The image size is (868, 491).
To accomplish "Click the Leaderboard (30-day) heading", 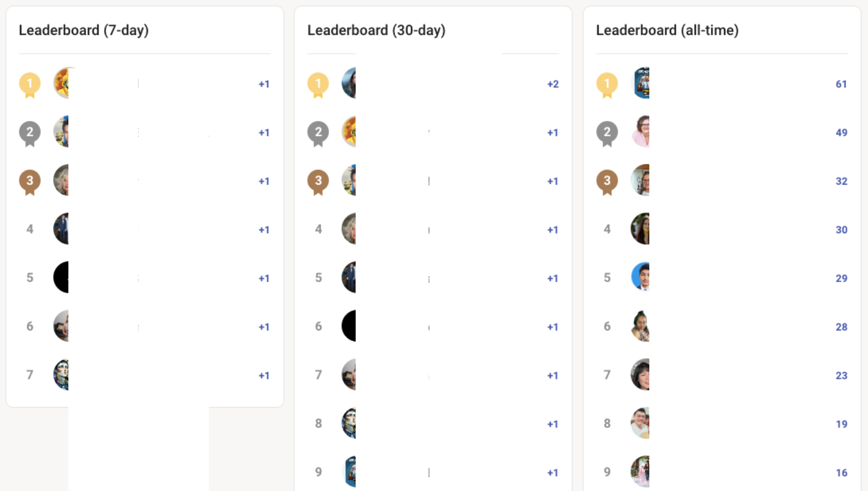I will (376, 30).
